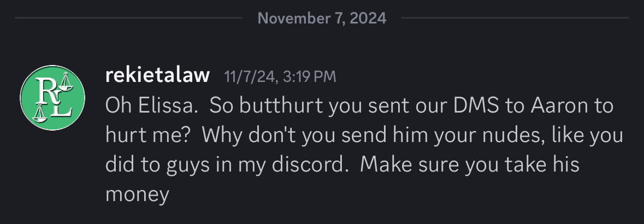Viewport: 644px width, 224px height.
Task: Click "Oh" at the message start
Action: [x=119, y=105]
